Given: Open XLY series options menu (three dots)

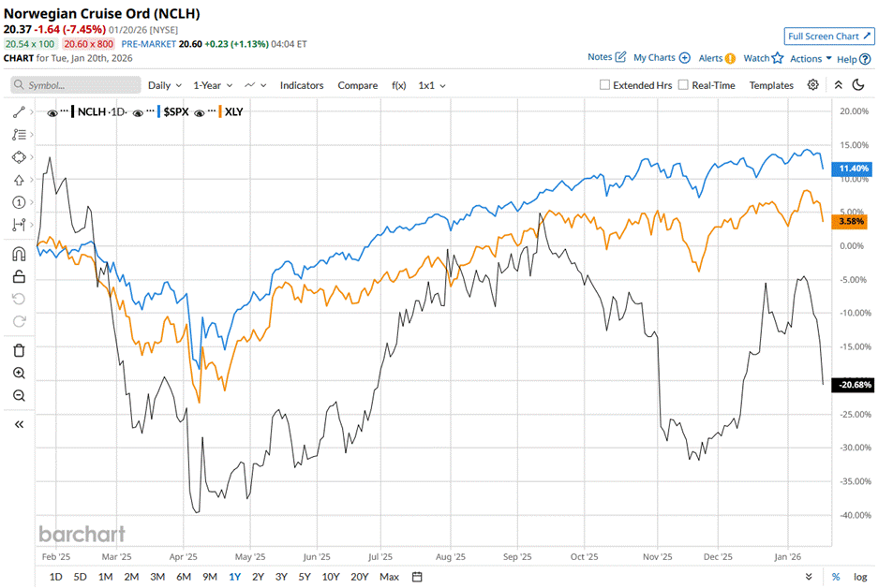Looking at the screenshot, I should pos(211,110).
